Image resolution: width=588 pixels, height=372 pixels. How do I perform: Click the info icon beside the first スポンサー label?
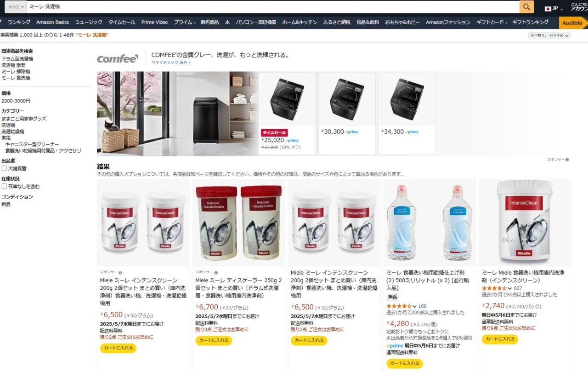coord(120,273)
